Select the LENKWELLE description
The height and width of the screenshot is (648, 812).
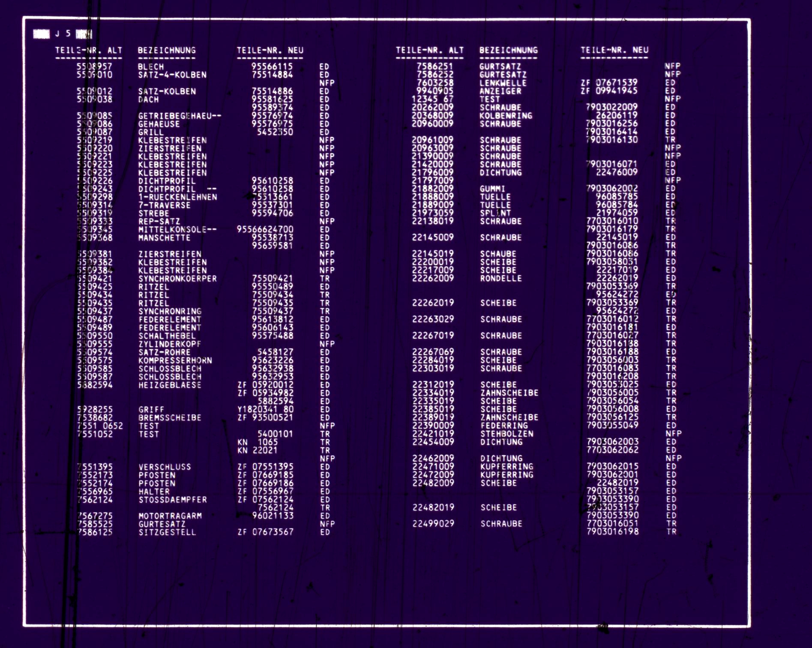point(503,83)
